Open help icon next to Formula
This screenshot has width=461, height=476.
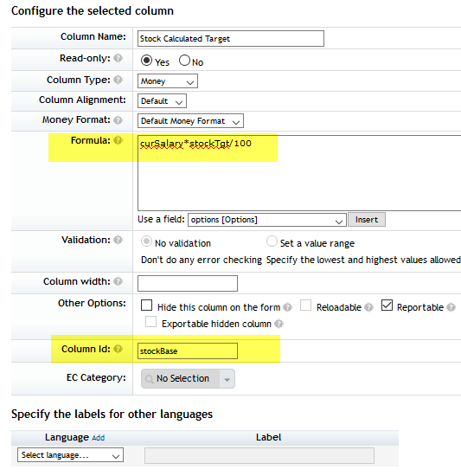[118, 140]
